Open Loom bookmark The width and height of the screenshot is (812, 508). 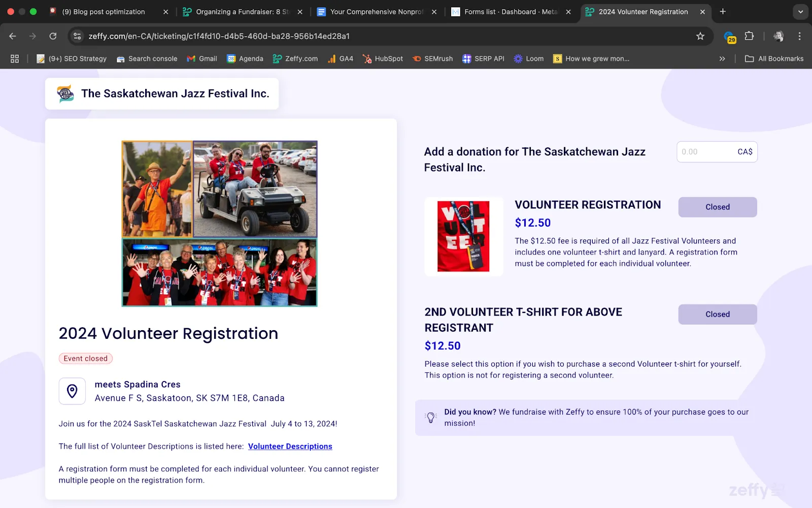point(529,59)
